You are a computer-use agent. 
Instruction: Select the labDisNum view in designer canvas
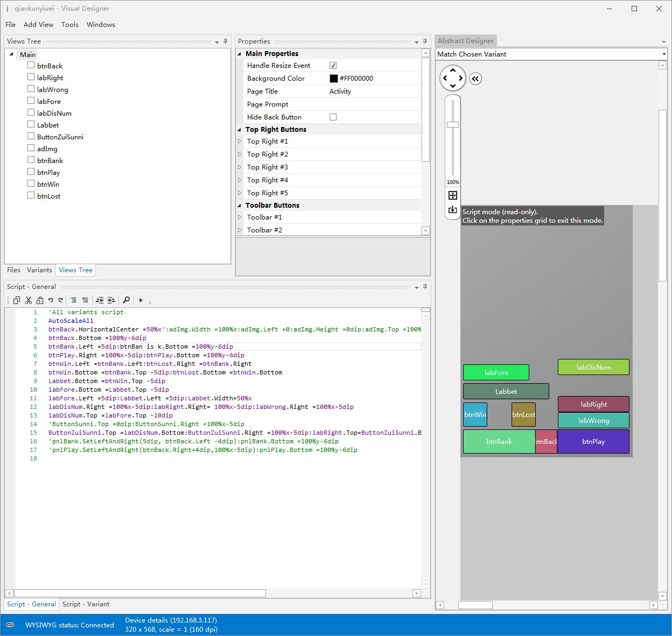click(593, 368)
